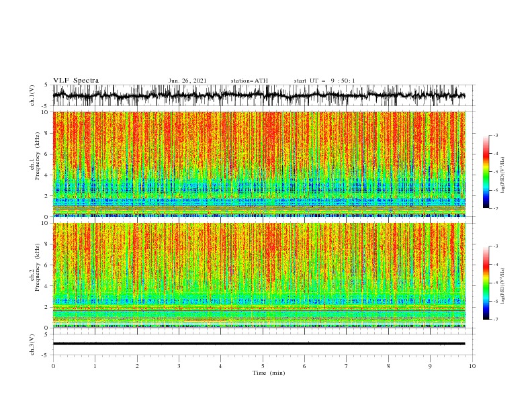Click ch.2 color scale 'log(PSD)(V²/Hz)' label
The image size is (532, 411).
click(503, 286)
